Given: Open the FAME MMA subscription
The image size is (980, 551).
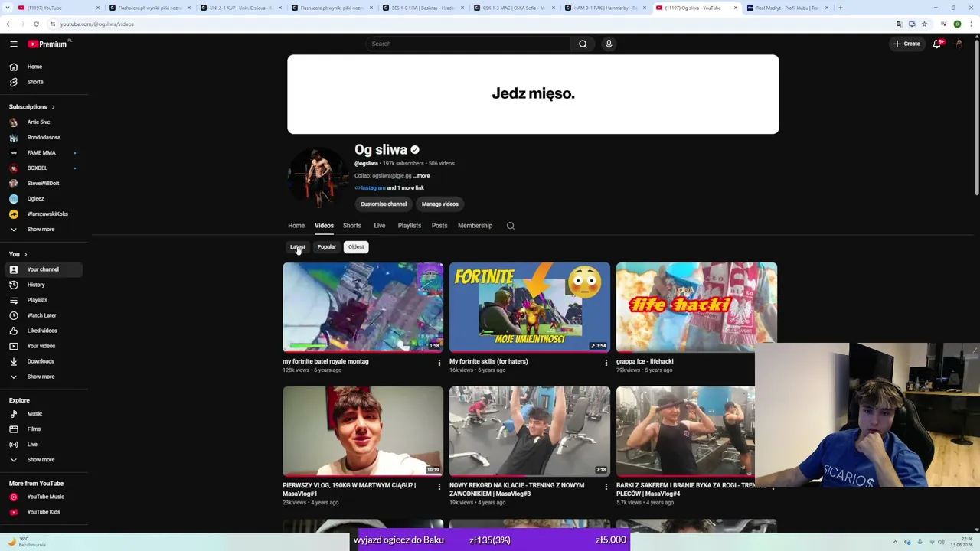Looking at the screenshot, I should coord(43,153).
